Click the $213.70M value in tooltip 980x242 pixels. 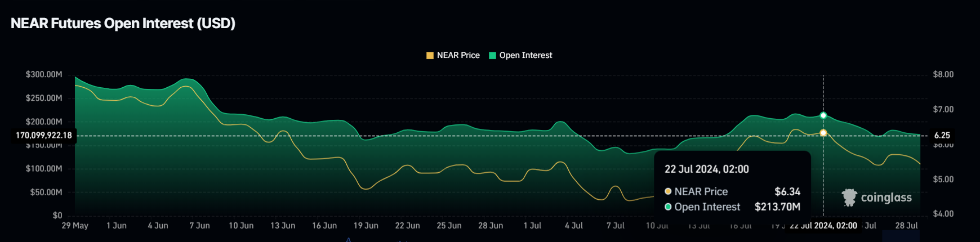coord(777,207)
